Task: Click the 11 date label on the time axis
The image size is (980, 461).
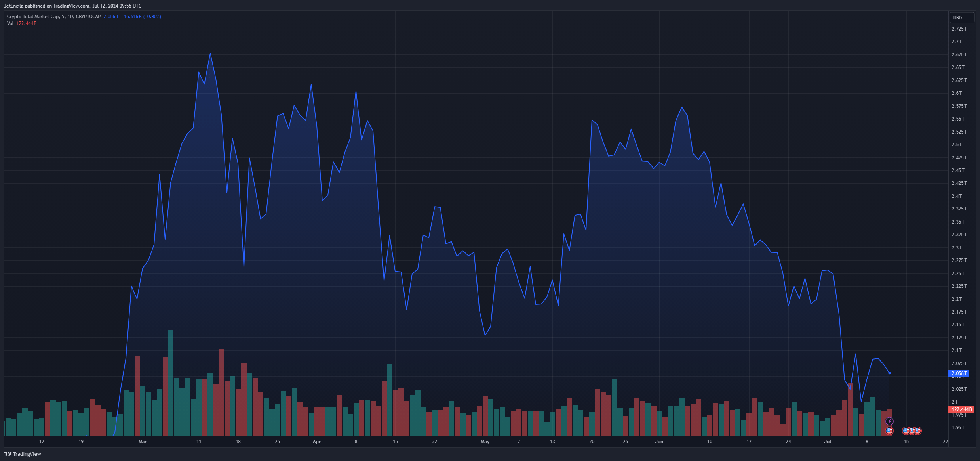Action: pyautogui.click(x=199, y=442)
